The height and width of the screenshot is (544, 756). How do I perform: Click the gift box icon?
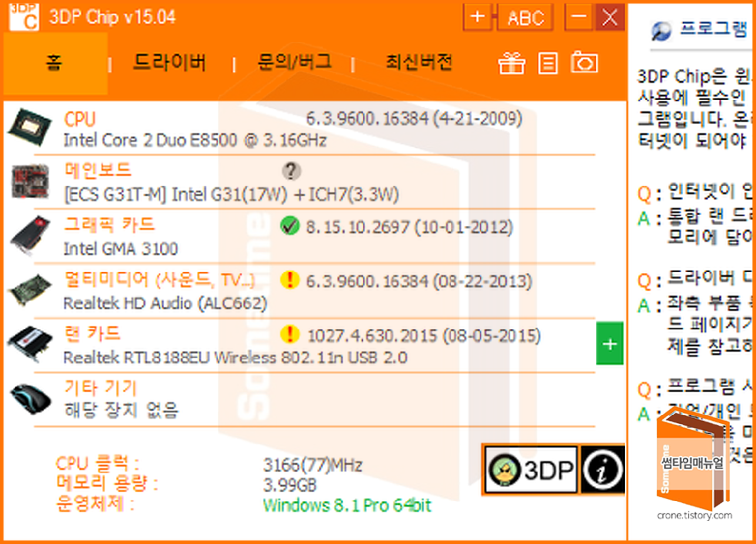511,63
